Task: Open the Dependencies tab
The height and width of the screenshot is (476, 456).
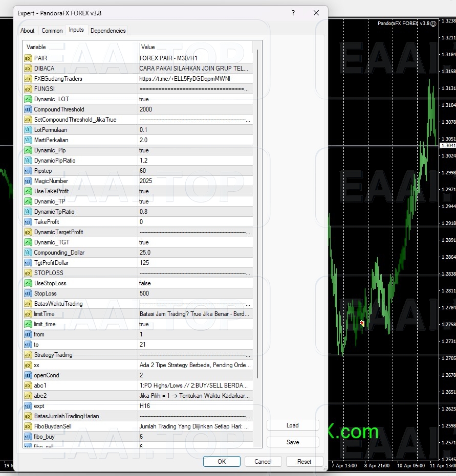Action: point(108,30)
